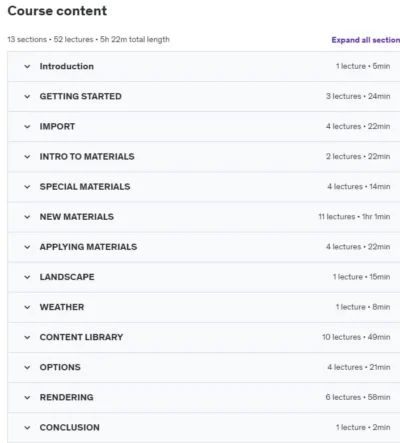Click chevron next to SPECIAL MATERIALS
This screenshot has width=400, height=443.
(x=27, y=187)
